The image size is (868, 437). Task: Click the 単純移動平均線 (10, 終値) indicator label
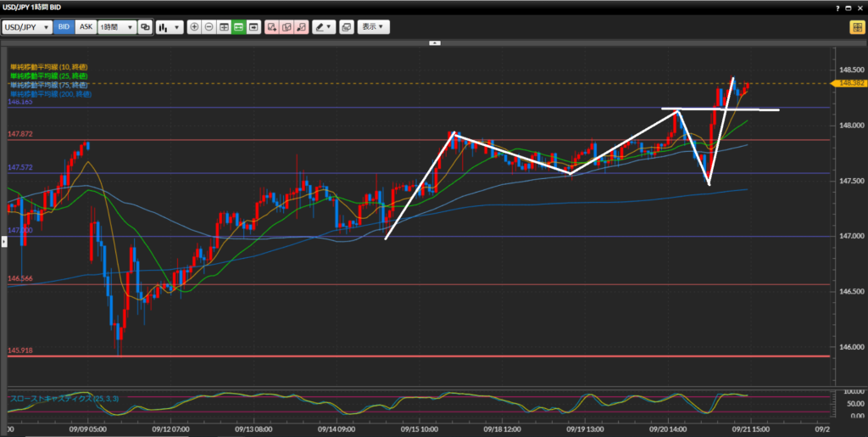pyautogui.click(x=49, y=66)
